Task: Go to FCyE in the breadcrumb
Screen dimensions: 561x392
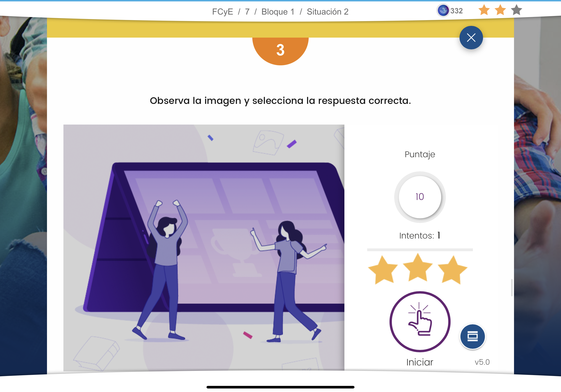Action: (222, 12)
